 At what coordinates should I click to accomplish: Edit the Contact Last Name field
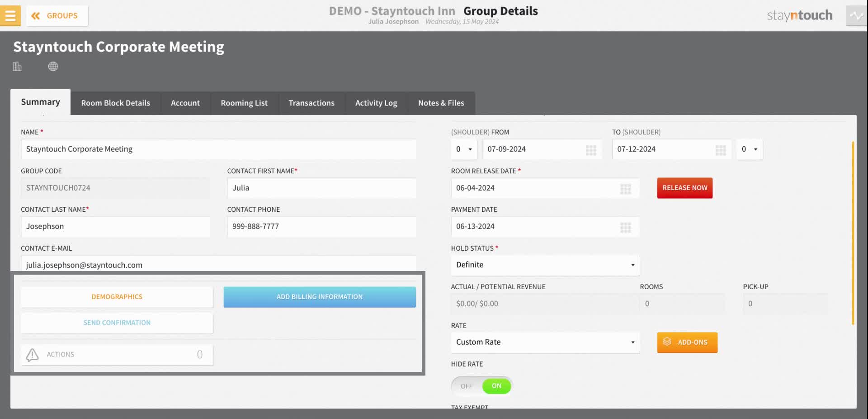point(115,226)
